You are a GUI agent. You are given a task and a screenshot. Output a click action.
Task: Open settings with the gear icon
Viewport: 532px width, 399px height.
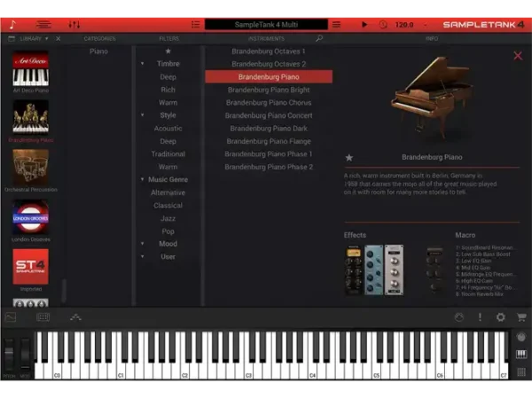click(500, 317)
